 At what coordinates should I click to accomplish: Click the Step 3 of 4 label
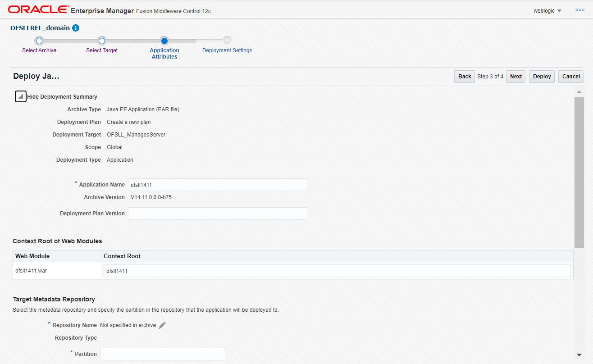[x=490, y=77]
